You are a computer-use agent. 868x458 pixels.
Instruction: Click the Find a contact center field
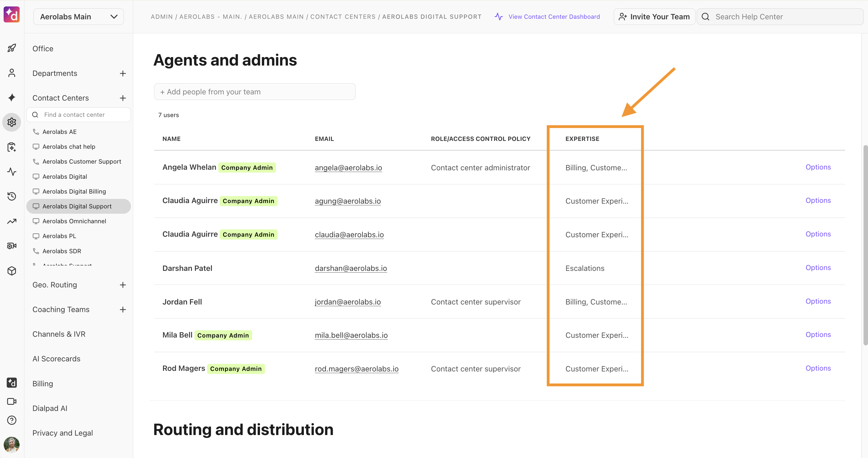79,115
